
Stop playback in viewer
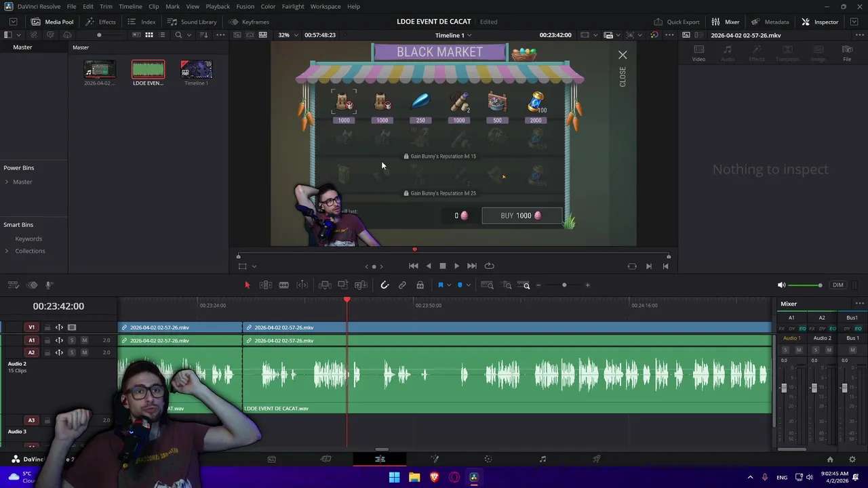pos(442,266)
